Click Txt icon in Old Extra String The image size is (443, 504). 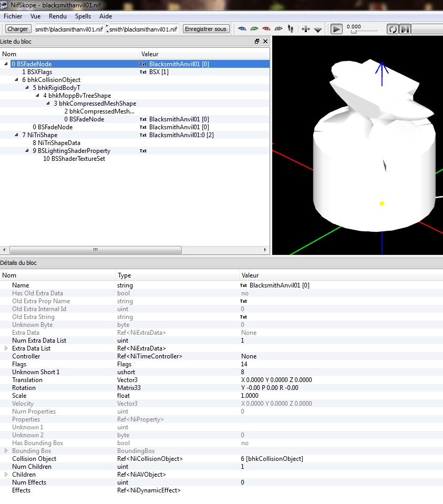pyautogui.click(x=244, y=316)
